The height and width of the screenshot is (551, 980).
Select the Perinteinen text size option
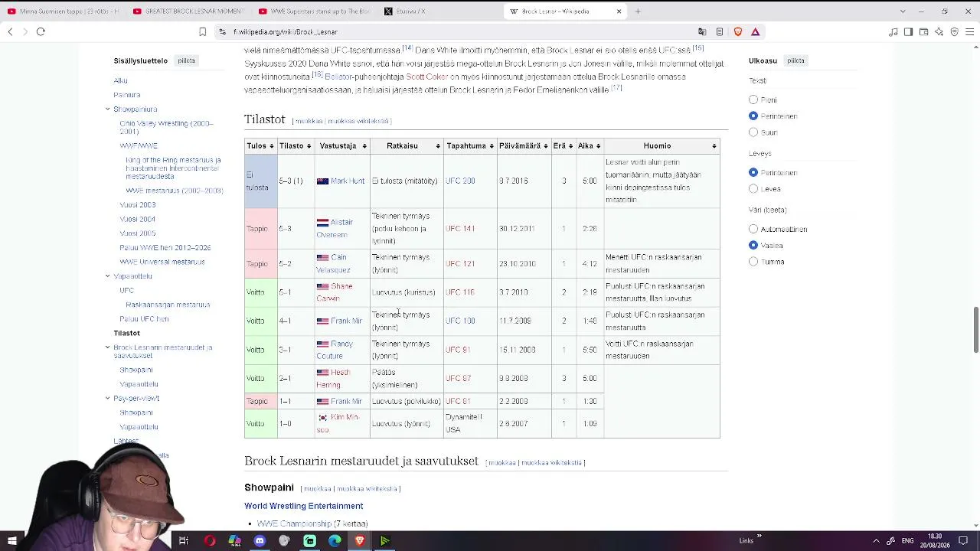tap(753, 116)
